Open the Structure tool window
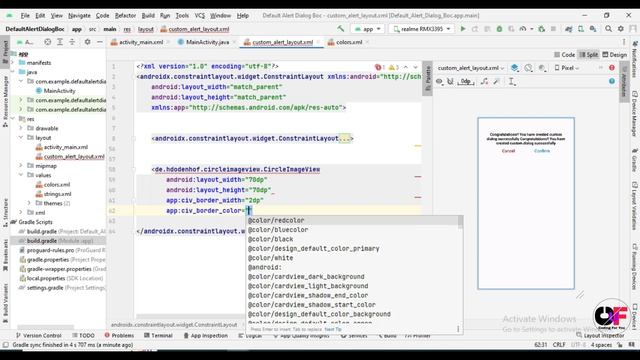This screenshot has width=640, height=360. [5, 214]
